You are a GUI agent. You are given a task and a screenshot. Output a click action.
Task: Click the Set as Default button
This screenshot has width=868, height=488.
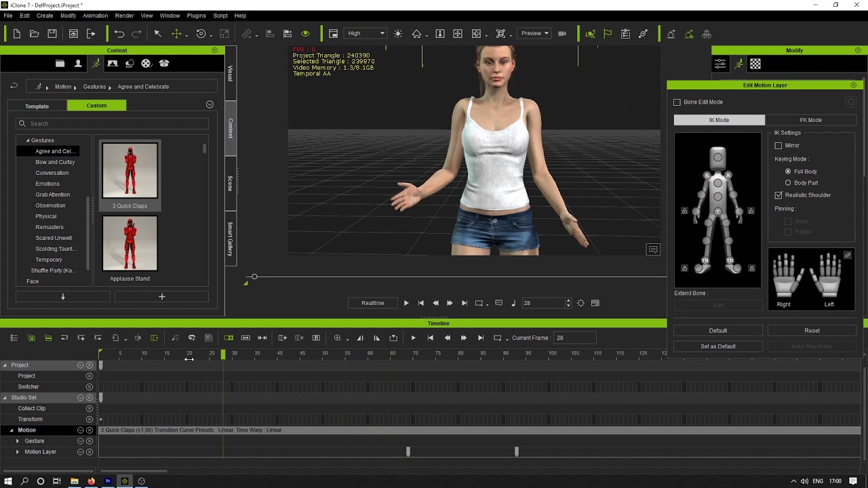coord(718,346)
